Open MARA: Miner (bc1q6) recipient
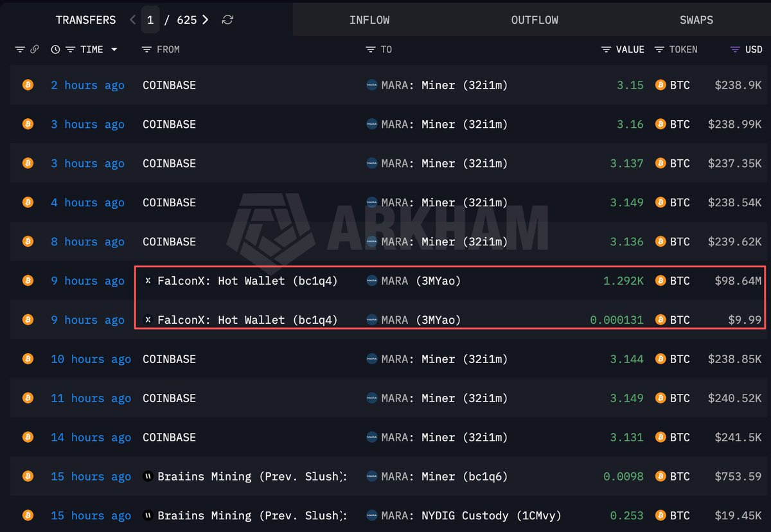 pyautogui.click(x=444, y=477)
